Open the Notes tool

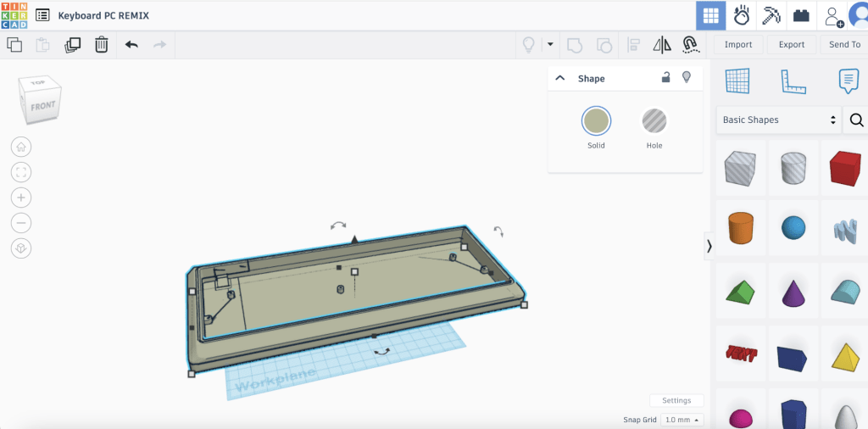point(848,81)
